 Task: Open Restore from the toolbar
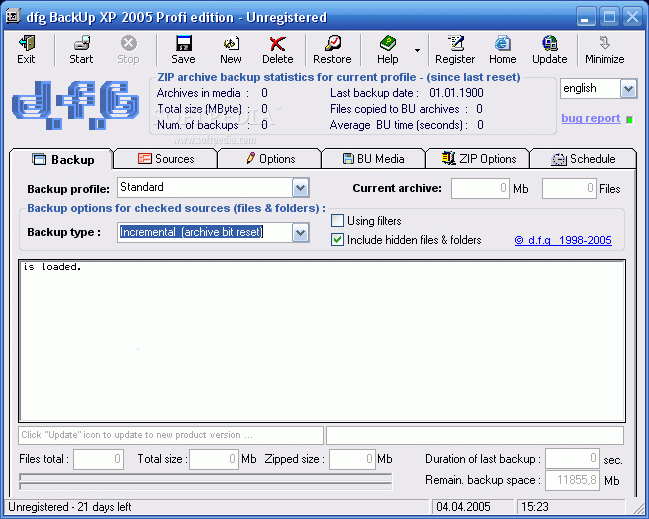(x=332, y=50)
